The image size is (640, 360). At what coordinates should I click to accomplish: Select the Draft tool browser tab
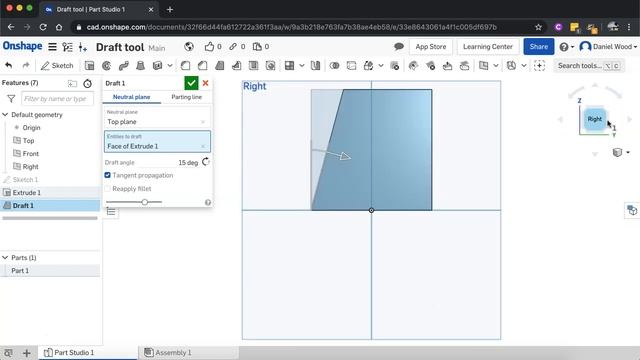coord(98,9)
